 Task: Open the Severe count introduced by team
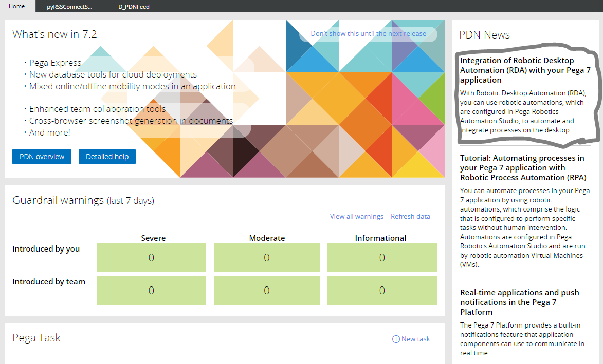click(x=151, y=290)
